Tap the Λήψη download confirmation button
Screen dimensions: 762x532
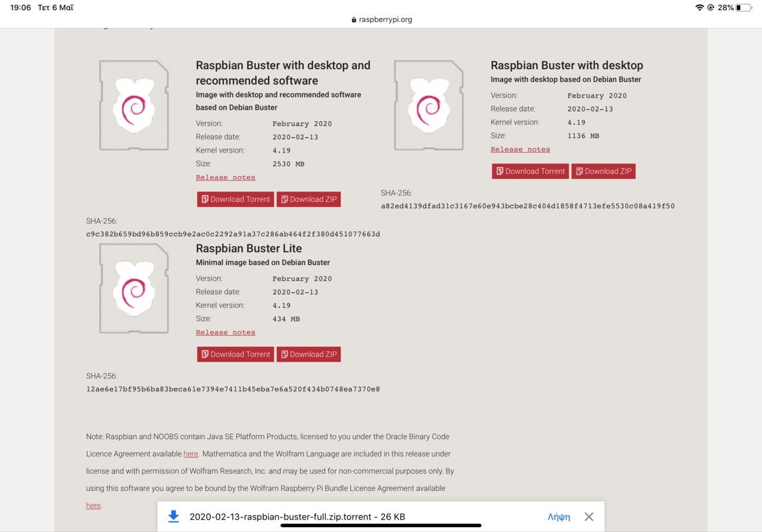(559, 517)
